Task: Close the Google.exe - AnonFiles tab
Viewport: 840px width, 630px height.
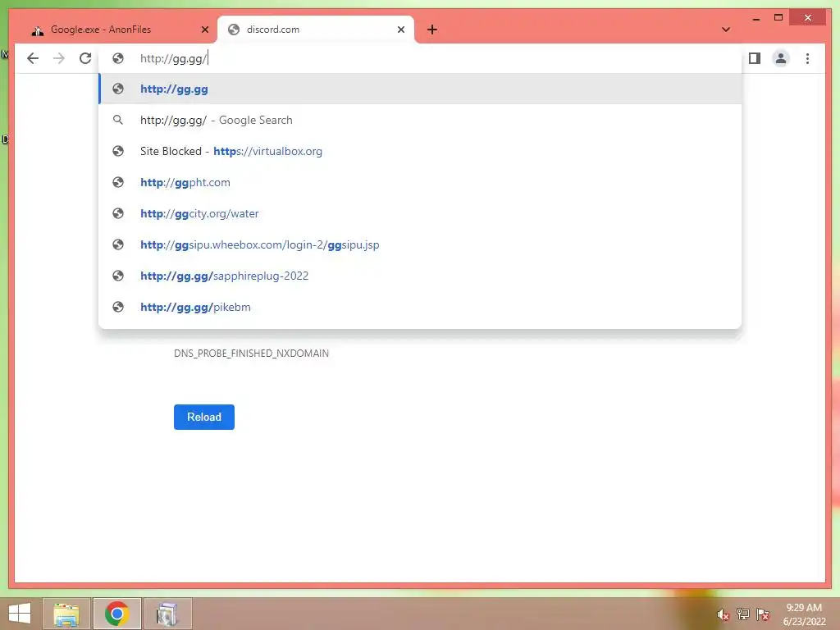Action: (x=204, y=30)
